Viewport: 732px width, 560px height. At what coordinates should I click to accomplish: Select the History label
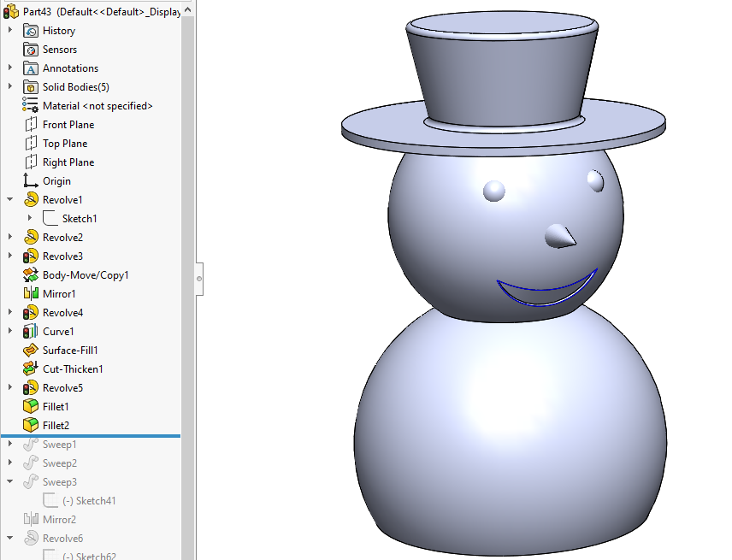tap(59, 31)
